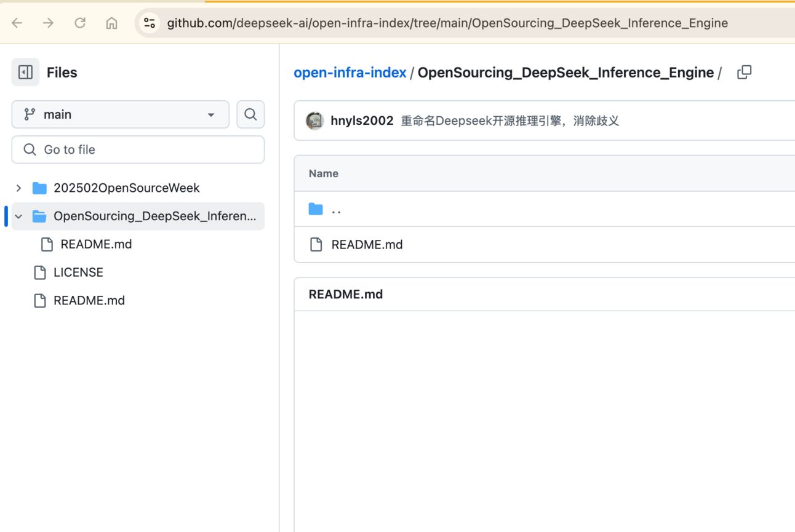Open the search icon beside branch selector
Image resolution: width=795 pixels, height=532 pixels.
click(250, 114)
